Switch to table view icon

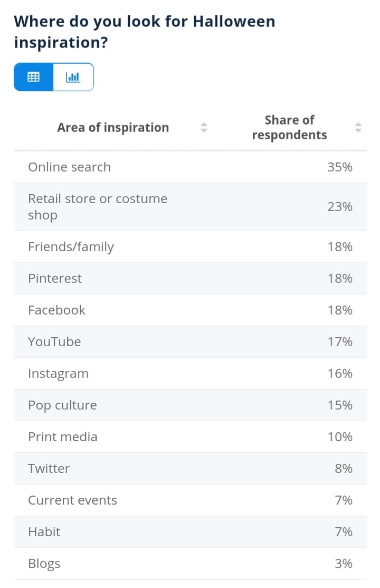point(33,77)
